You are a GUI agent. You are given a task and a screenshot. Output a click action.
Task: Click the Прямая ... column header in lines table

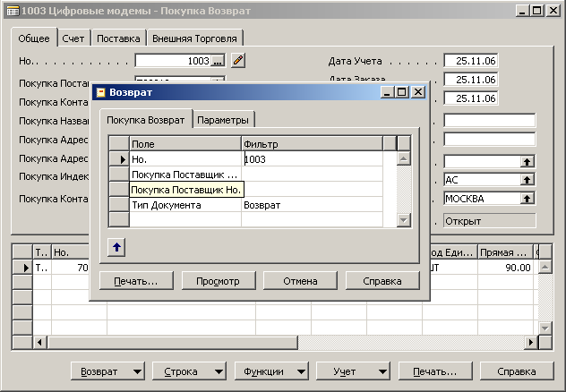[x=505, y=252]
